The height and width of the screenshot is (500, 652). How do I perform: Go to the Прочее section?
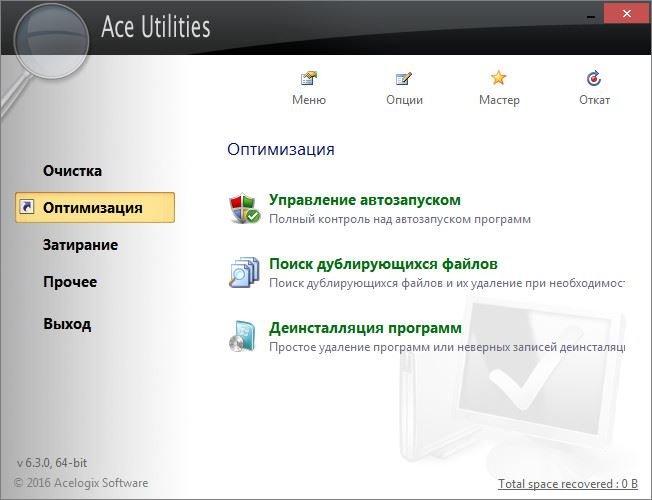70,282
